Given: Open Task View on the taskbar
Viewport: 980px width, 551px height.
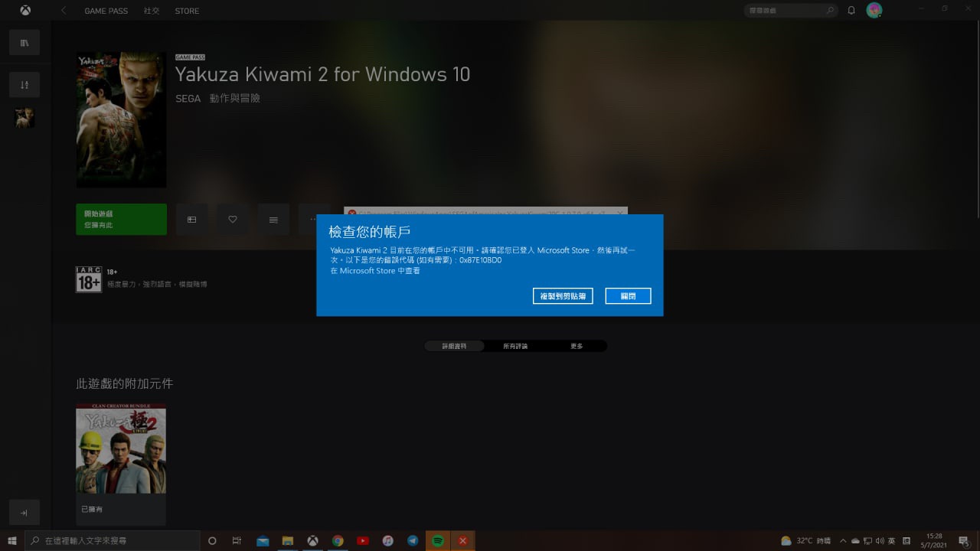Looking at the screenshot, I should (237, 540).
